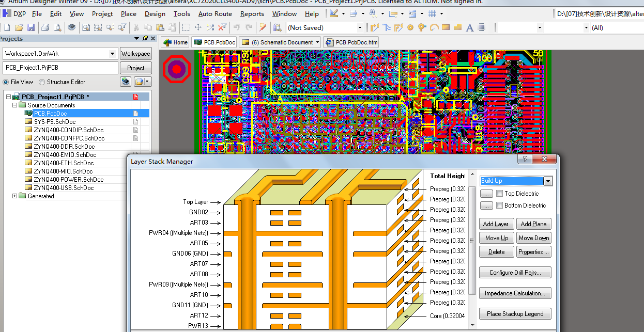The height and width of the screenshot is (332, 644).
Task: Open the (Not Saved) view configuration dropdown
Action: click(360, 27)
